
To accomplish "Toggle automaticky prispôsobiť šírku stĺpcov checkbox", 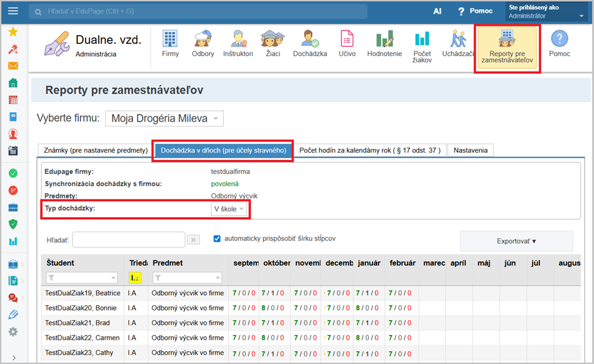I will [x=217, y=238].
